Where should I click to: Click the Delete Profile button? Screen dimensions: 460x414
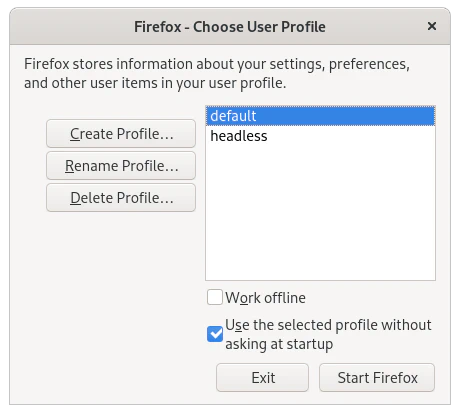[x=121, y=198]
